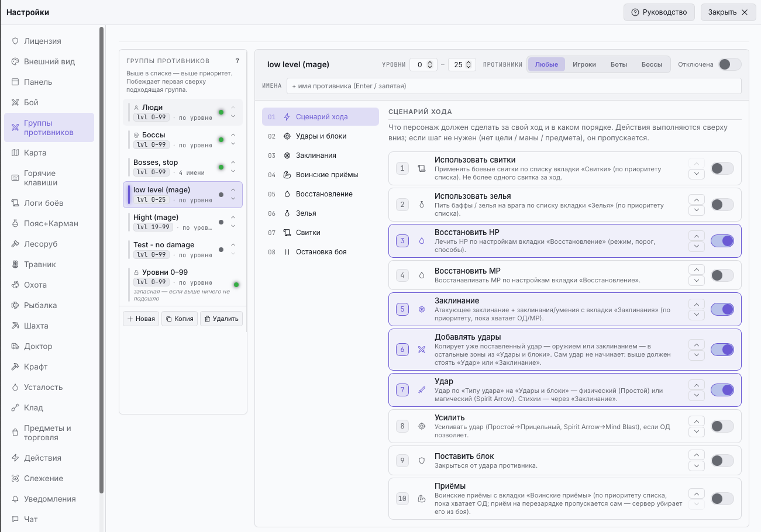This screenshot has width=761, height=532.
Task: Toggle the Отключена switch for the group
Action: pyautogui.click(x=730, y=64)
